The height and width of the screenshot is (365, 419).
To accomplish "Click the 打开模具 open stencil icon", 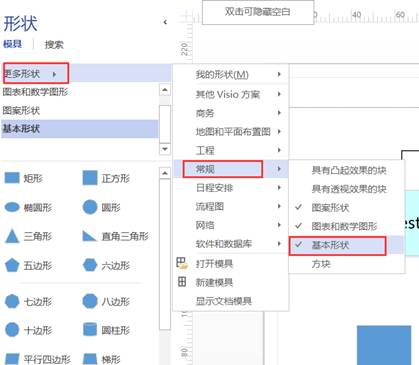I will [x=182, y=263].
